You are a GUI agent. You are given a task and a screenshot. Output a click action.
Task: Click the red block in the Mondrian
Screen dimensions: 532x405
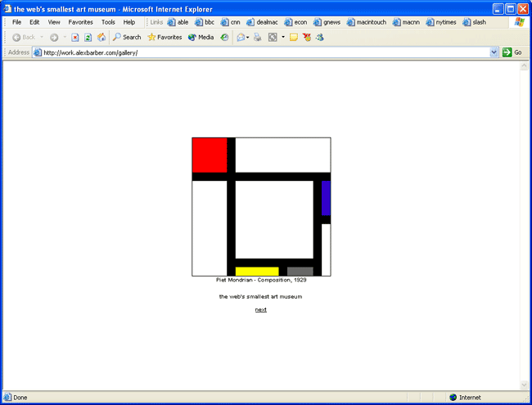[x=210, y=155]
